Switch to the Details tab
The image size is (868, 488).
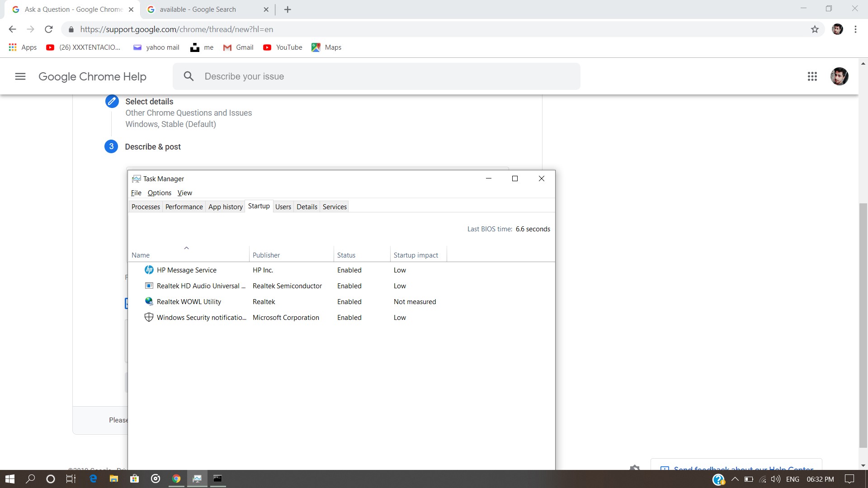point(307,207)
